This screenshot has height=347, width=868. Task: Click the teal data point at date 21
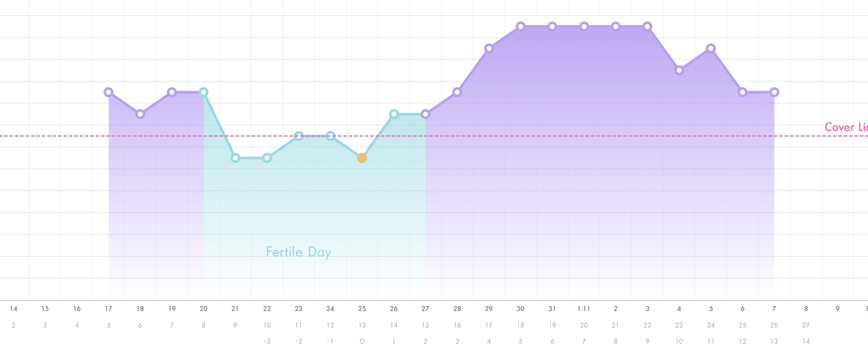(235, 158)
